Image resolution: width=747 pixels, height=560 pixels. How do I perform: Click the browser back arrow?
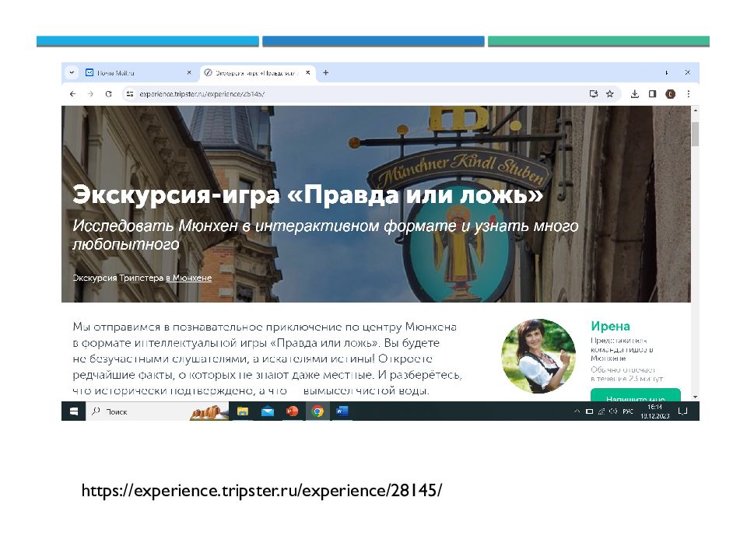73,93
